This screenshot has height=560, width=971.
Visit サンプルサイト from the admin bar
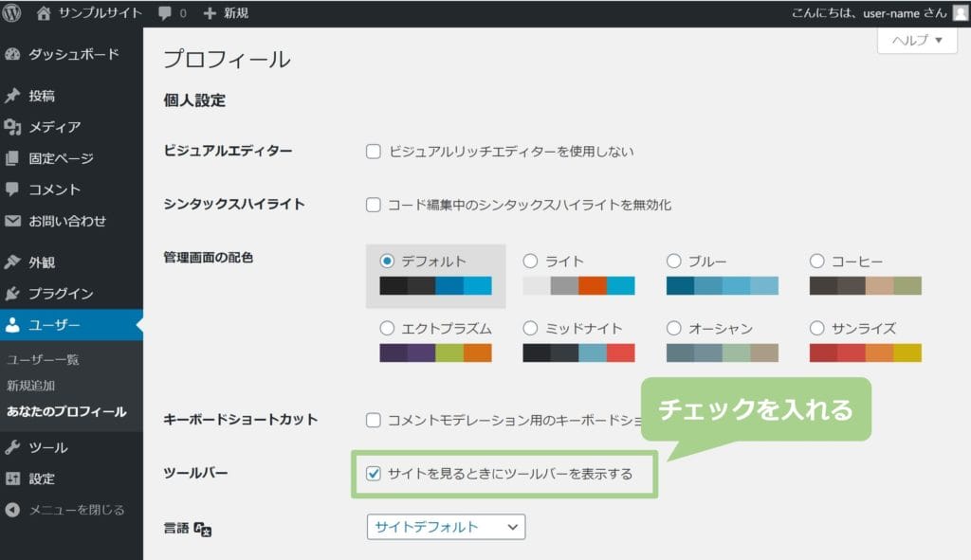[100, 13]
